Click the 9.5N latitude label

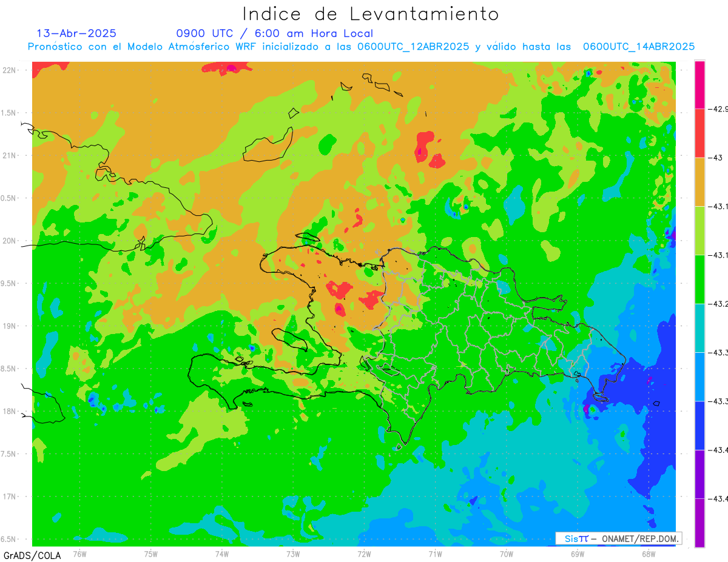[9, 283]
